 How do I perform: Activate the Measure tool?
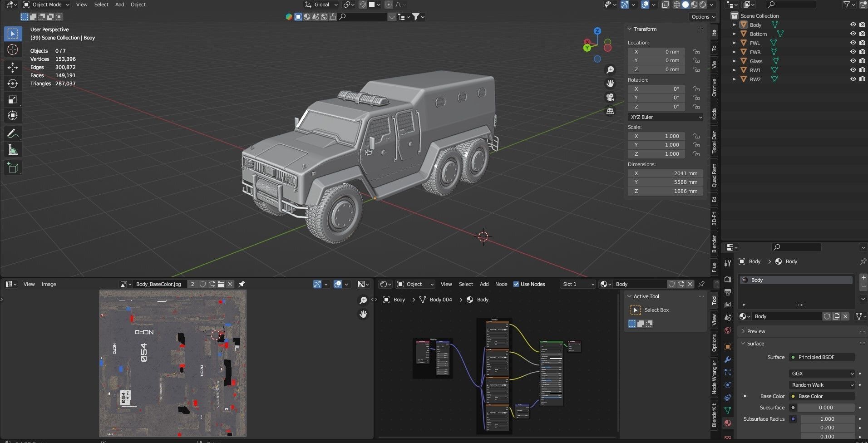point(13,149)
